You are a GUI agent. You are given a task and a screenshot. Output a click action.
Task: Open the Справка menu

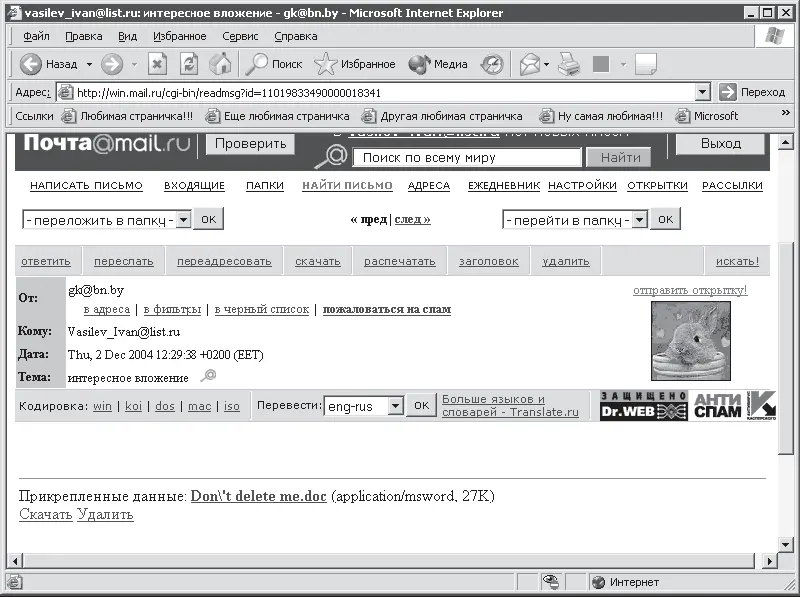295,36
